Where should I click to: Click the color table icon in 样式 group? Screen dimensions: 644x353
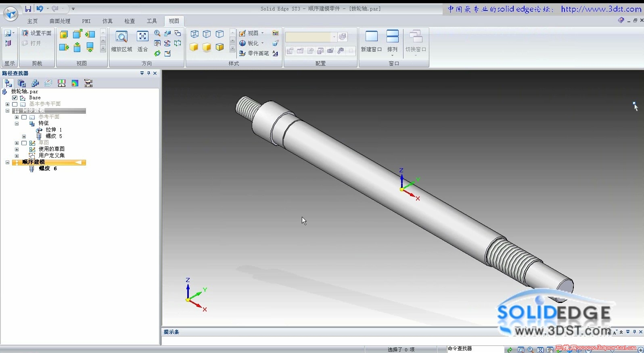tap(275, 33)
